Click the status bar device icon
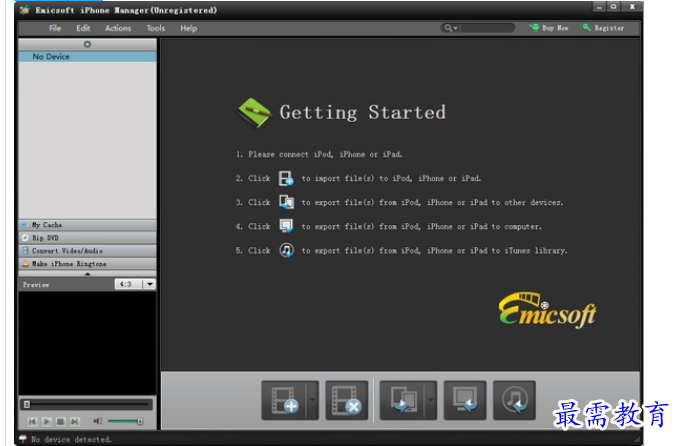 pyautogui.click(x=23, y=439)
